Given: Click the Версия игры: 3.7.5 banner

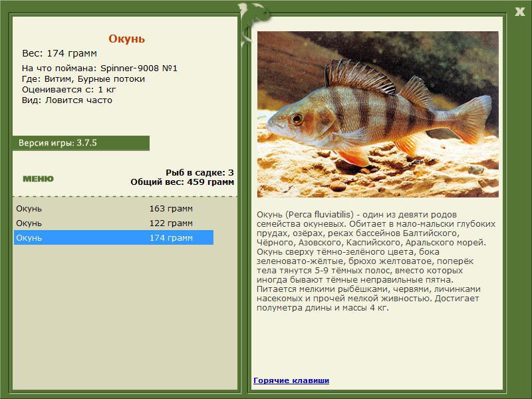Looking at the screenshot, I should click(x=80, y=143).
